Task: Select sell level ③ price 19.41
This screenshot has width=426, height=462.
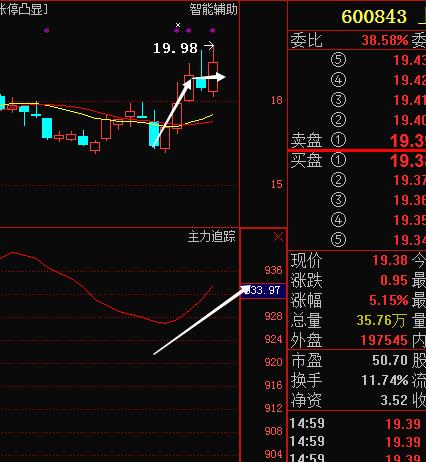Action: click(409, 100)
